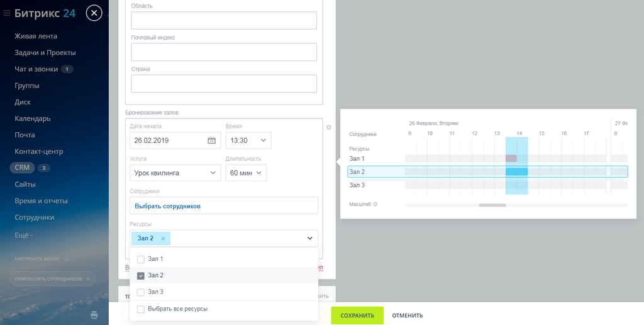Uncheck the Зал 2 checkbox
This screenshot has height=325, width=644.
point(140,276)
